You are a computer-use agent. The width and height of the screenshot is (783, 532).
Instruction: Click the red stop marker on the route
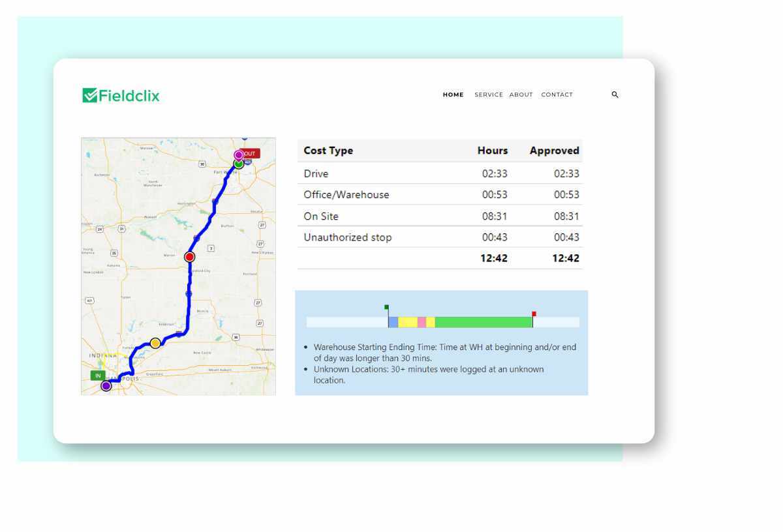(190, 257)
